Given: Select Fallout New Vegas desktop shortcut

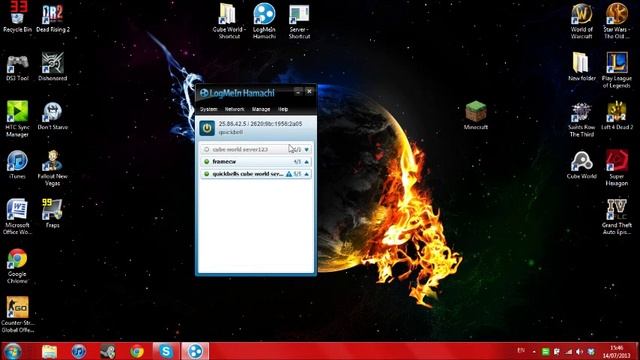Looking at the screenshot, I should click(52, 168).
